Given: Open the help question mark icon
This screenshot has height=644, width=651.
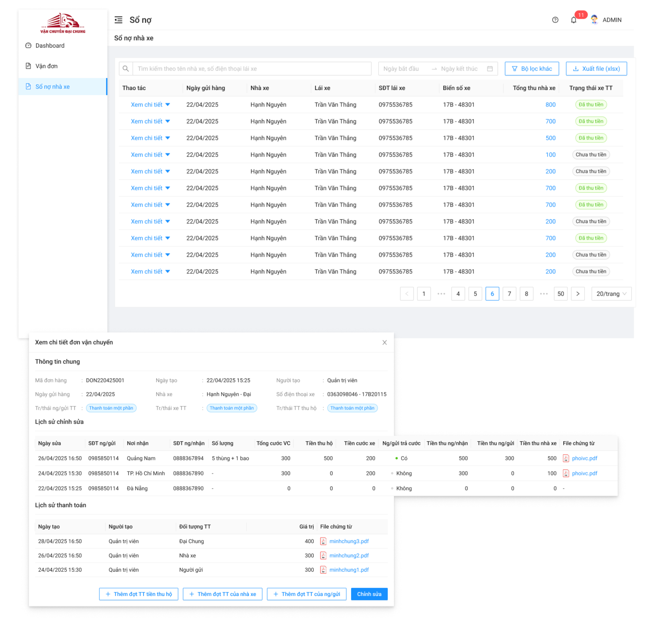Looking at the screenshot, I should [555, 20].
